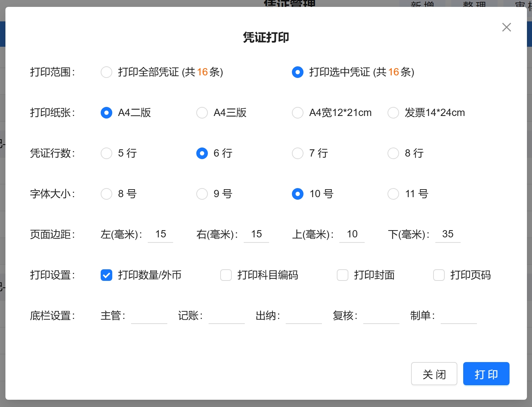Choose 发票14*24cm paper option

(x=393, y=113)
